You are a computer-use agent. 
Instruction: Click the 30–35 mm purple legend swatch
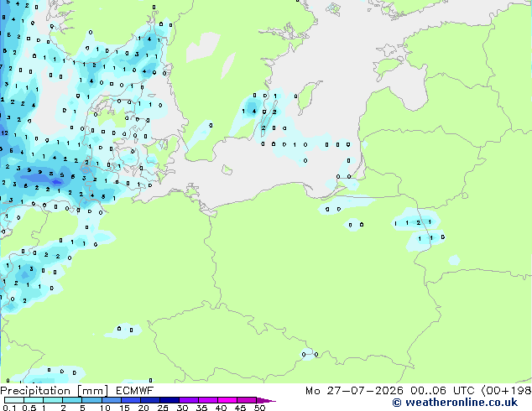click(x=189, y=400)
